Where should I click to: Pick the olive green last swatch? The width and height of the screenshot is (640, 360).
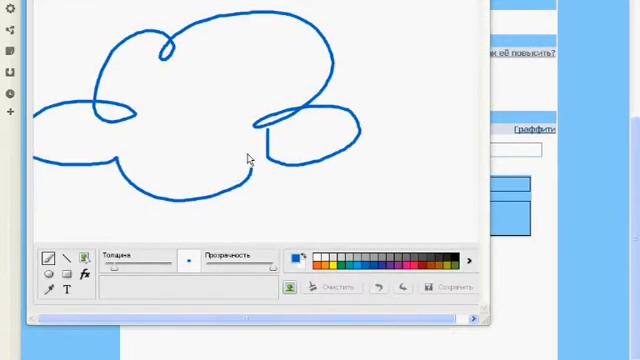455,266
